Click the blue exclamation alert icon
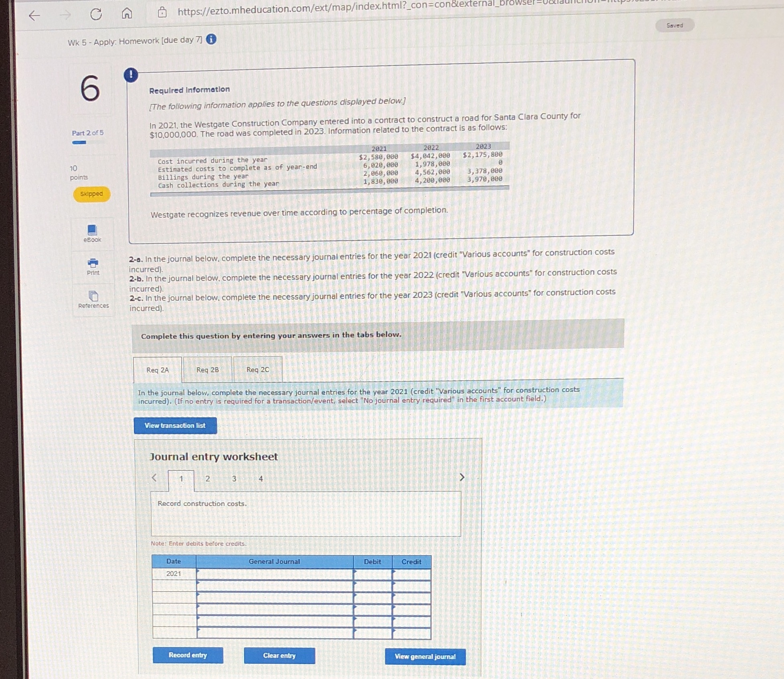The width and height of the screenshot is (784, 679). (131, 75)
